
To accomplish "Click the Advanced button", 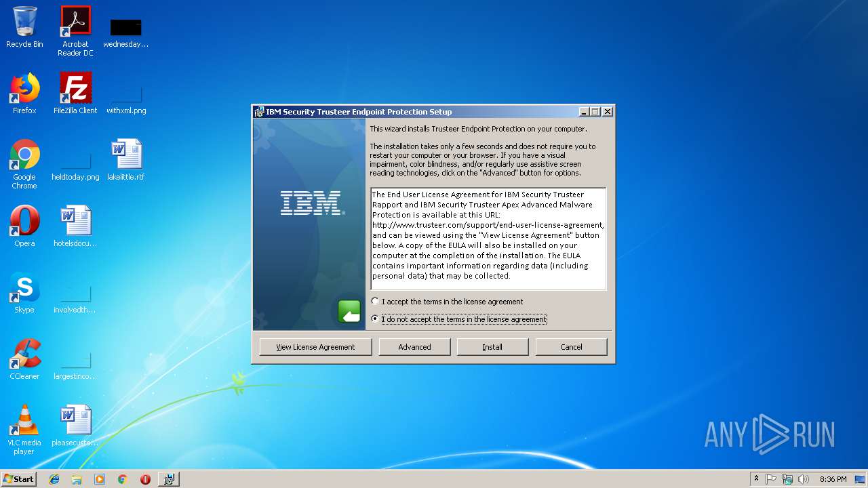I will tap(414, 347).
